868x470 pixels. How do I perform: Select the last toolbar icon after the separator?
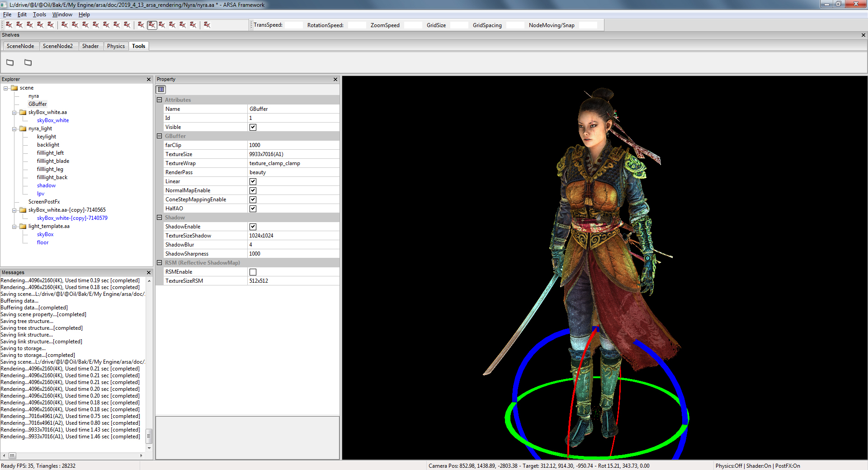[207, 25]
